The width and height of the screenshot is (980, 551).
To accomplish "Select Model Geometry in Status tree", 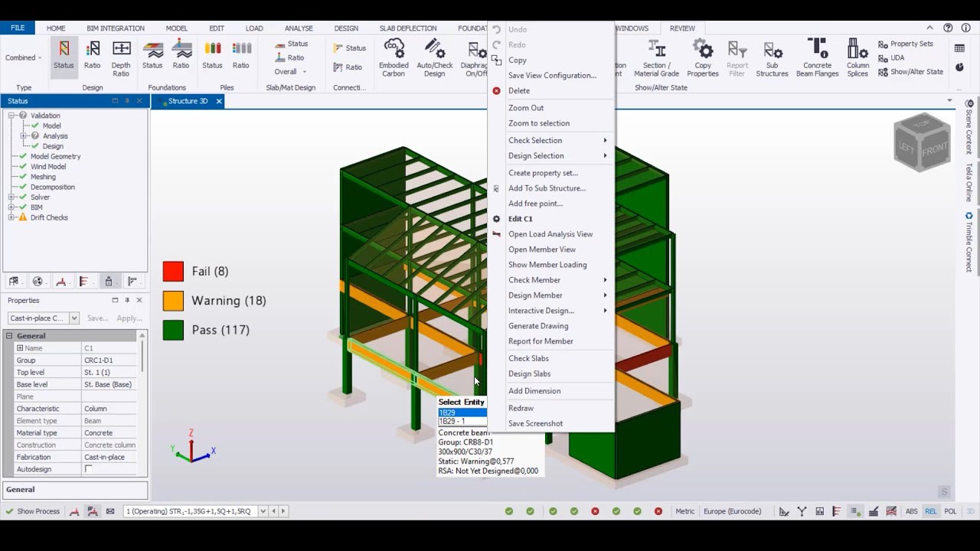I will click(x=55, y=156).
